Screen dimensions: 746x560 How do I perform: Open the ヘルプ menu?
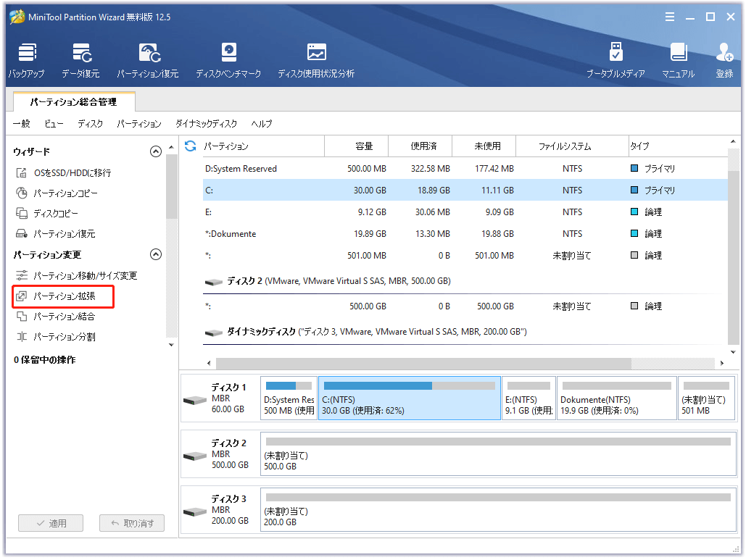coord(262,124)
